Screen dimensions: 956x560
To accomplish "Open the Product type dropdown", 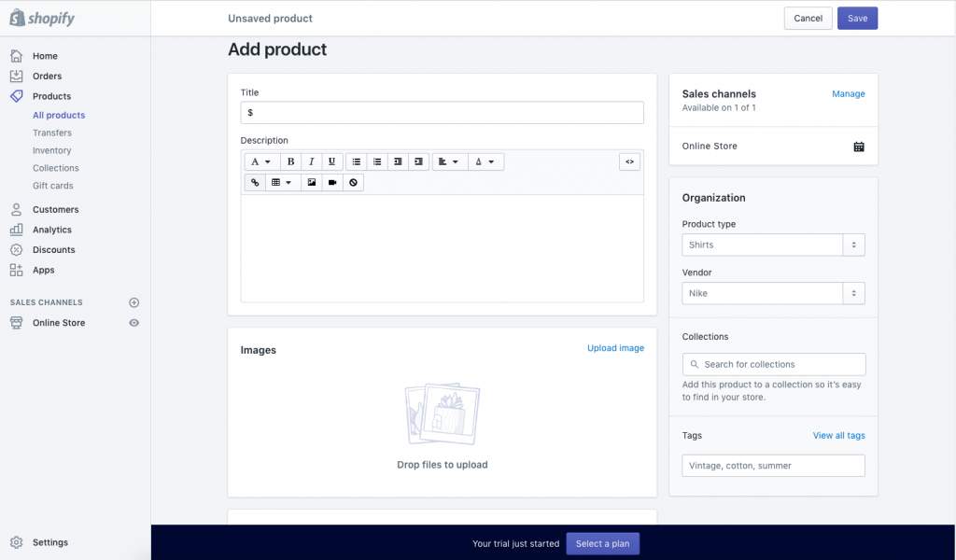I will [773, 245].
